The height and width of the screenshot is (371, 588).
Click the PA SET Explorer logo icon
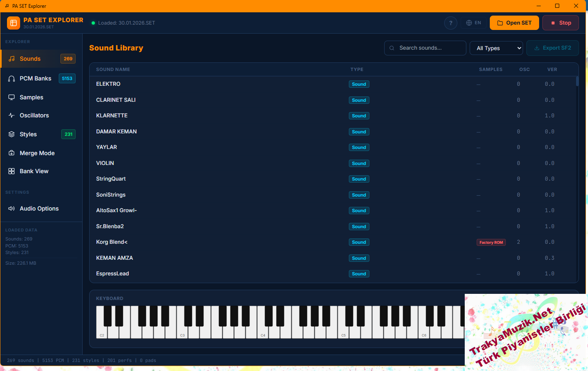[x=13, y=23]
